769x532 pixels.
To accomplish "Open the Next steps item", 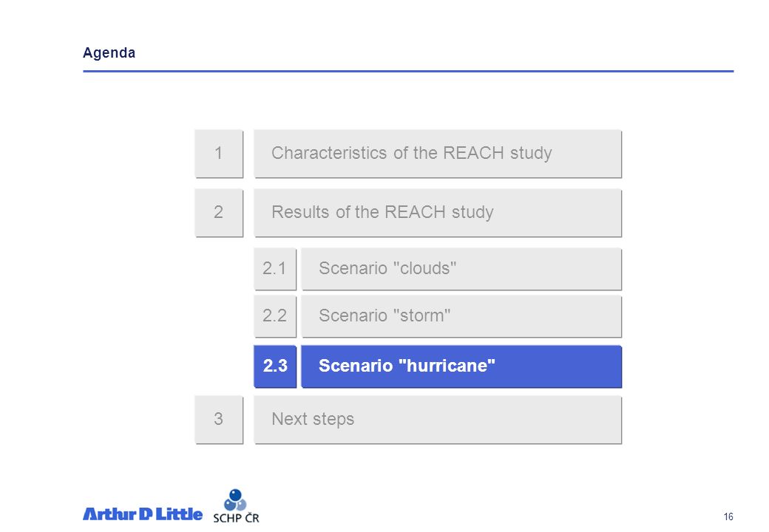I will point(438,420).
